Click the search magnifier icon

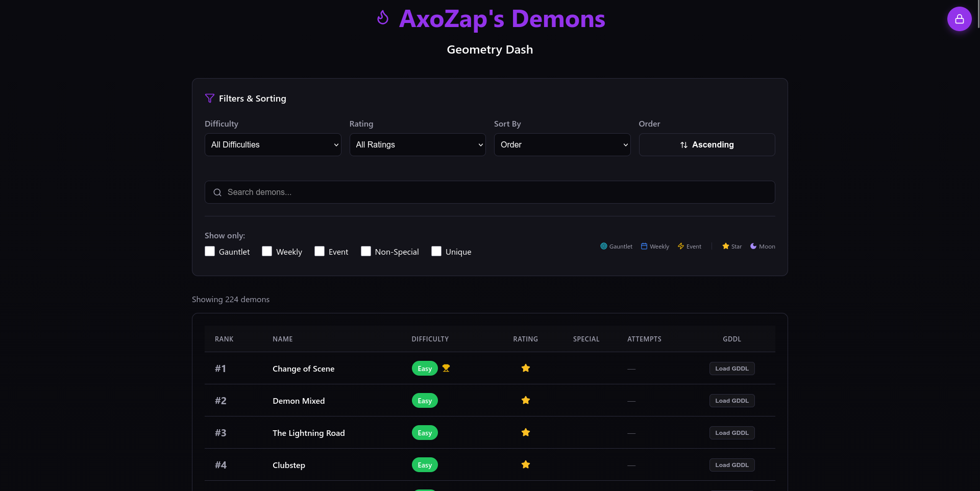[x=217, y=192]
